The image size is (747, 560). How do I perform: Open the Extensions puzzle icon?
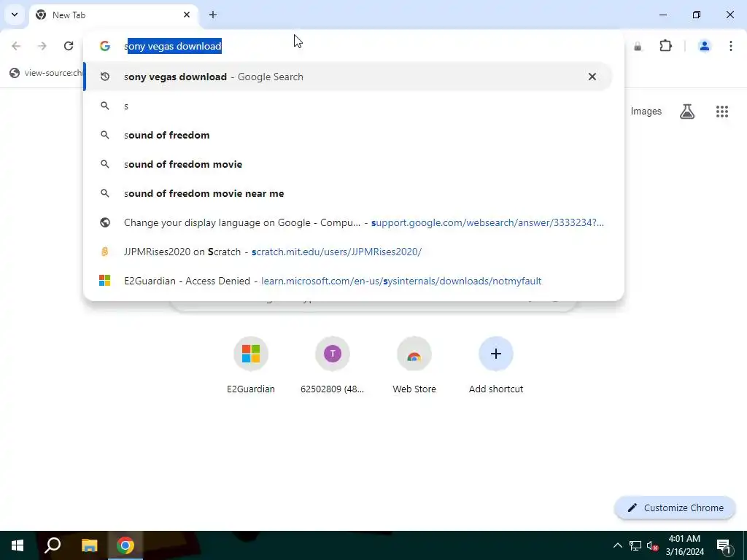point(665,46)
